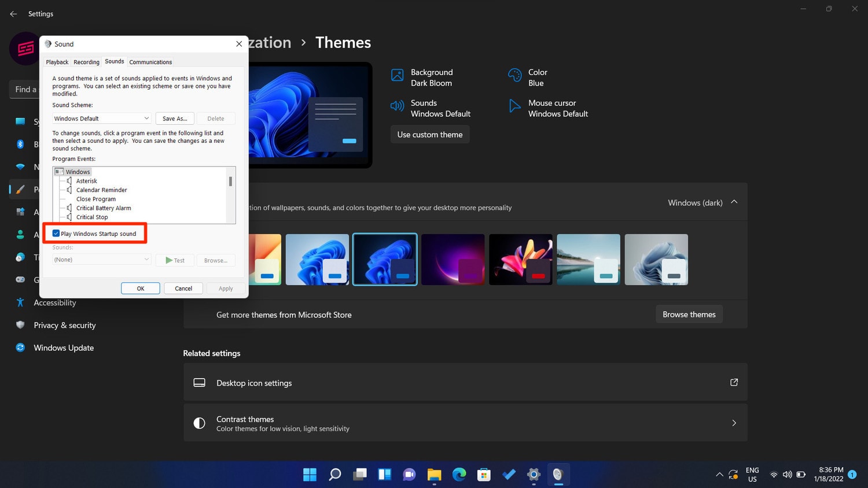Click the Accounts person sidebar icon

[x=20, y=234]
